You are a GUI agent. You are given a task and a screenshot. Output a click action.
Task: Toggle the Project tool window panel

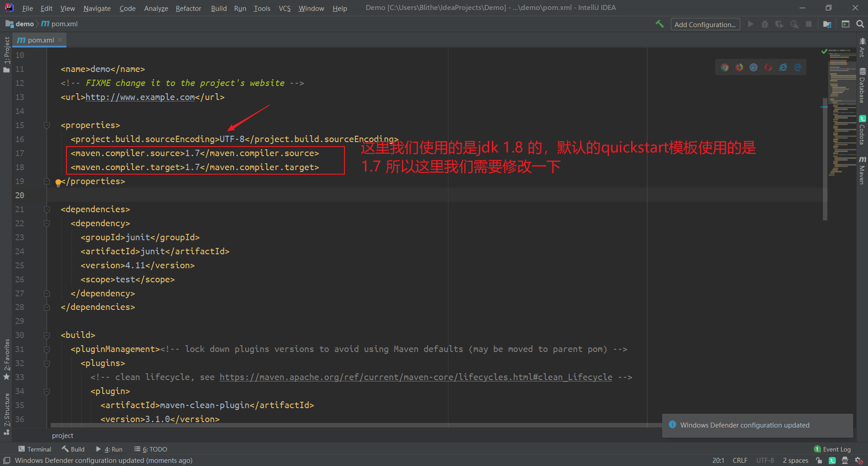click(x=6, y=54)
